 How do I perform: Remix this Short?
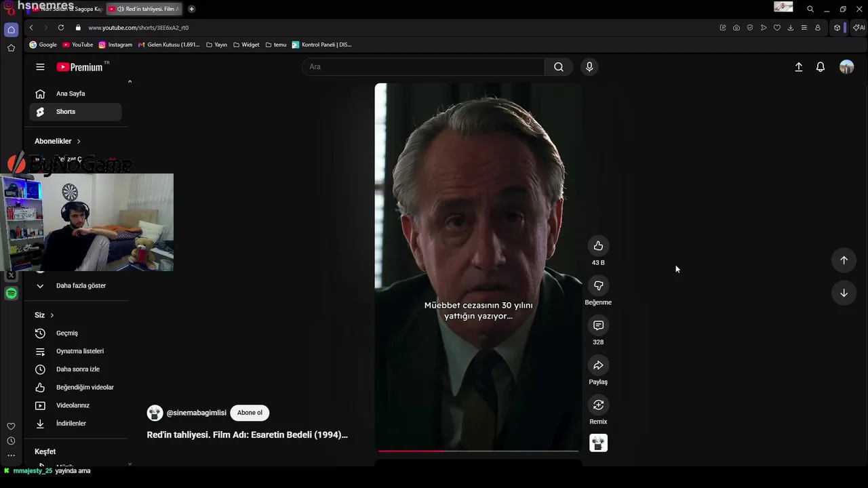tap(598, 405)
